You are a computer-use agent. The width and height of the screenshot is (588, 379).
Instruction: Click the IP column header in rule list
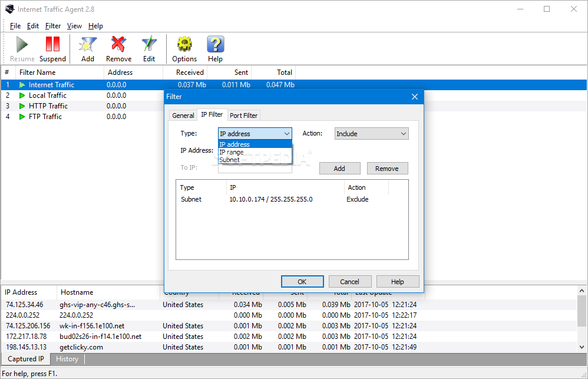(285, 187)
